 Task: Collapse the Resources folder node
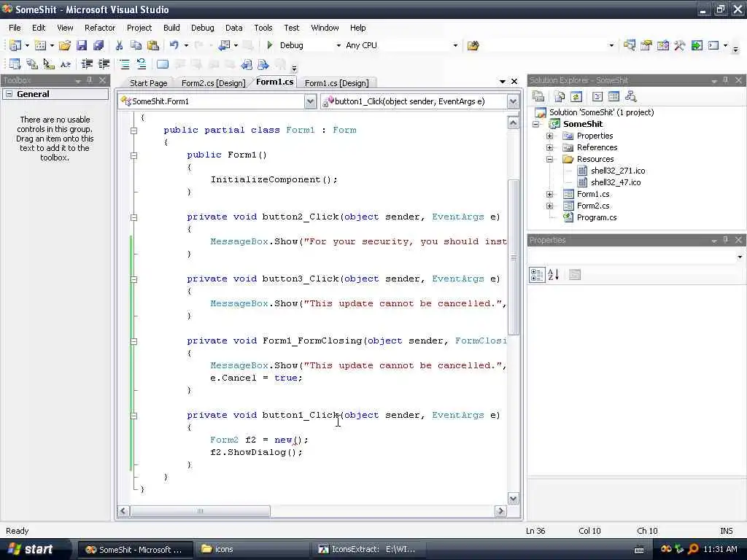point(550,159)
